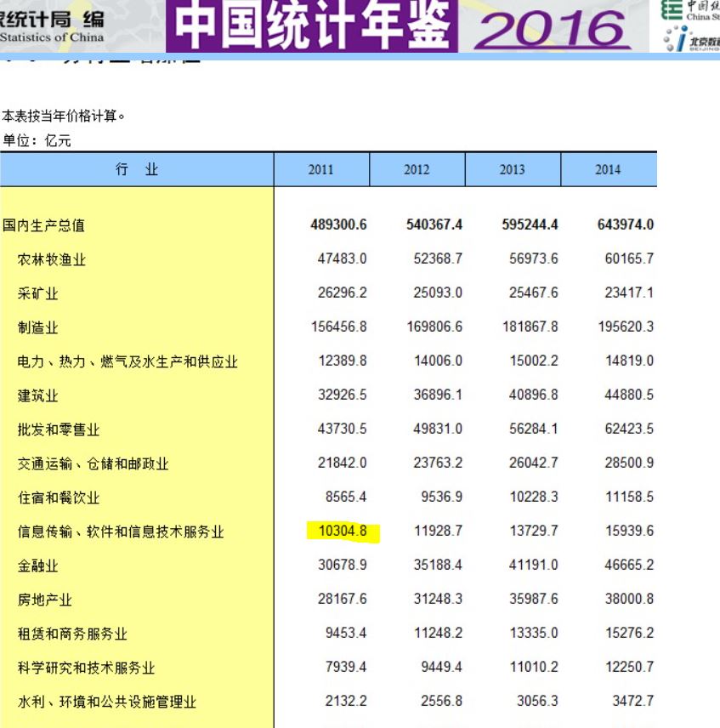Click the highlighted value 10304.8

coord(343,531)
